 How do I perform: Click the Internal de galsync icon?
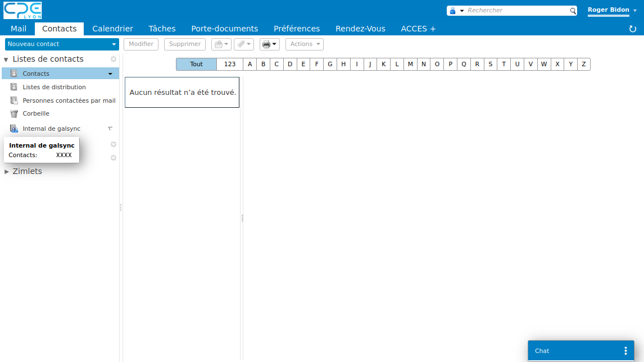(14, 129)
